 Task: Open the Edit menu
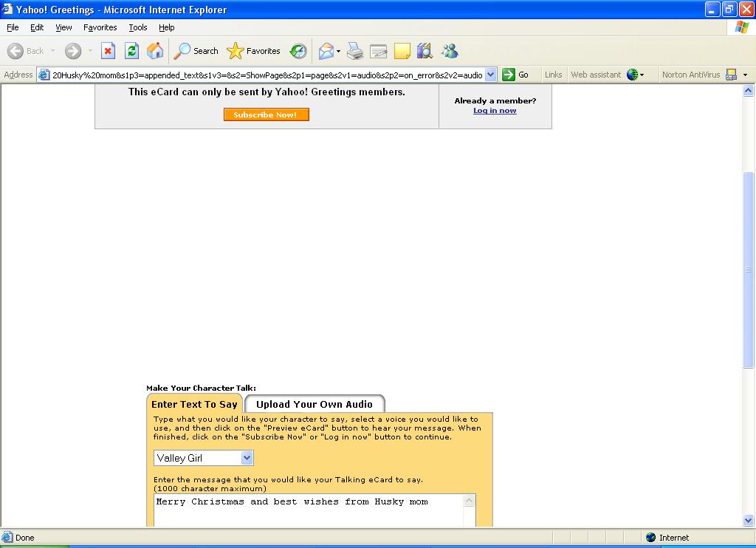(x=37, y=27)
